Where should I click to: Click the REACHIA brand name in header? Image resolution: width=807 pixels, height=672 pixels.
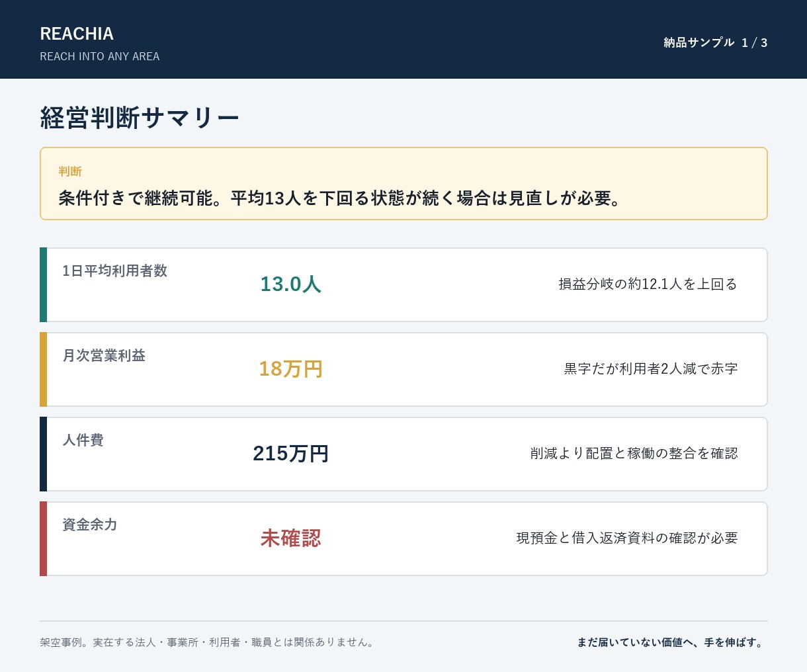pos(77,34)
